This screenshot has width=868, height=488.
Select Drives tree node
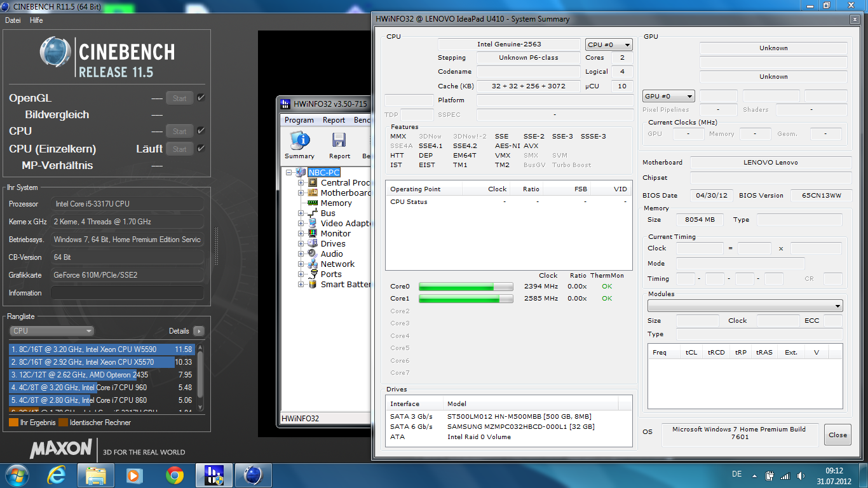tap(333, 243)
